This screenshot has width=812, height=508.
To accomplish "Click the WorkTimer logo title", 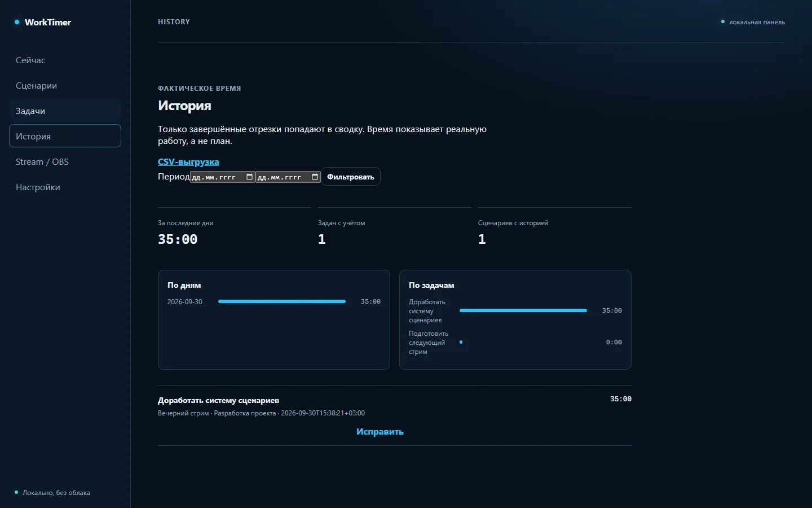I will 48,22.
